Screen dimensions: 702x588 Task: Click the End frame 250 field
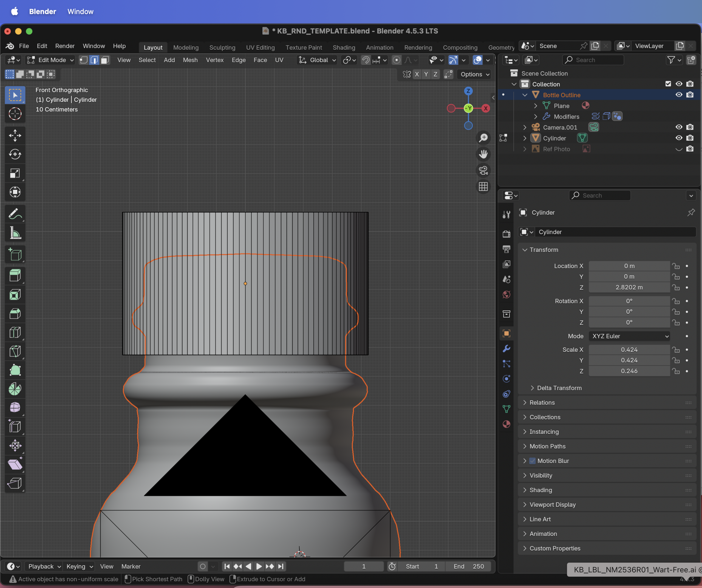click(x=469, y=566)
